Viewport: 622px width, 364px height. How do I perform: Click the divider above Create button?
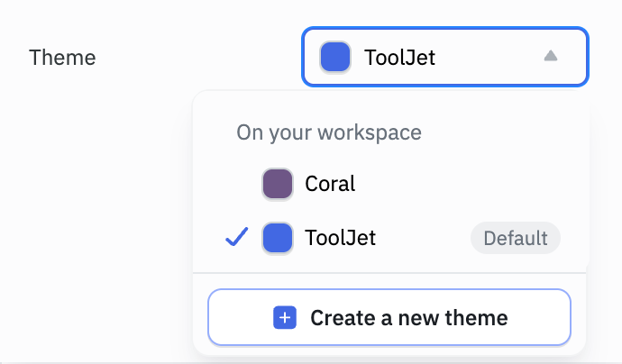pos(389,272)
